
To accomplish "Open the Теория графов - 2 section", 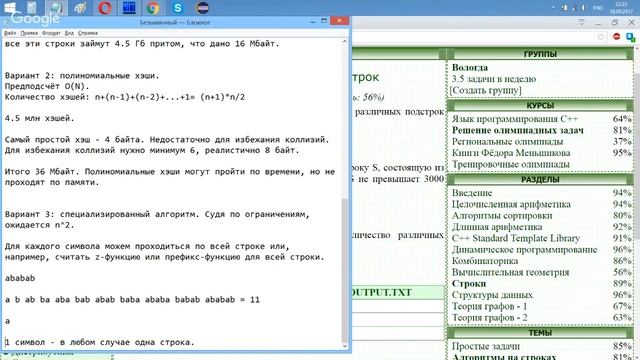I will tap(489, 318).
